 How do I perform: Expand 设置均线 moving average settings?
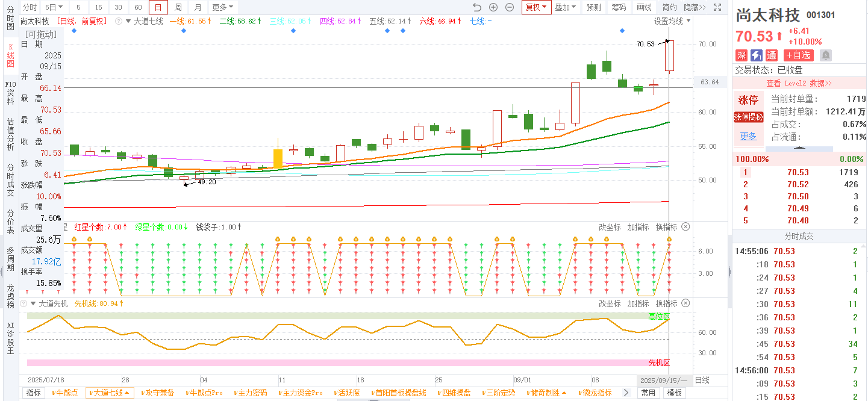pos(672,21)
